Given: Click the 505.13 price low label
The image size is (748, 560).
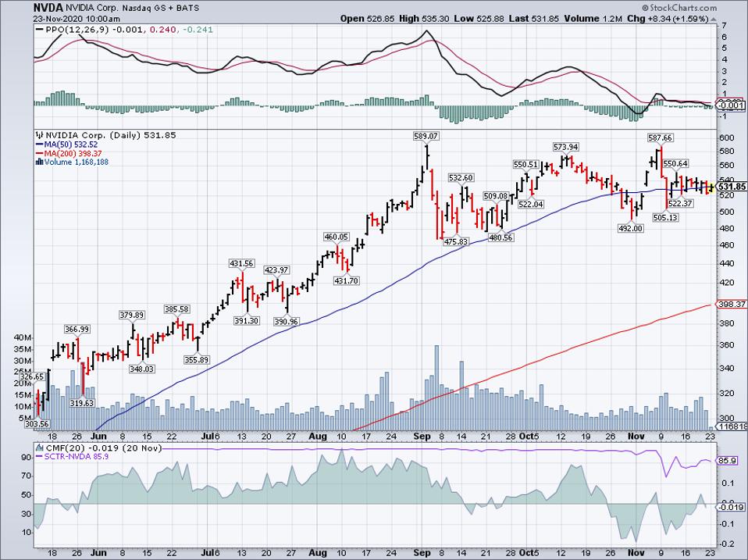Looking at the screenshot, I should point(665,217).
